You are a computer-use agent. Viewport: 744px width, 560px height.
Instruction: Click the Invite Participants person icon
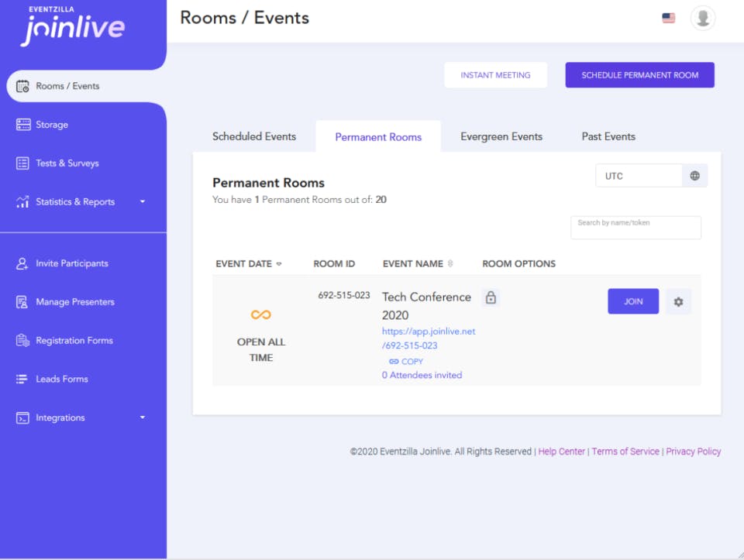(x=22, y=263)
